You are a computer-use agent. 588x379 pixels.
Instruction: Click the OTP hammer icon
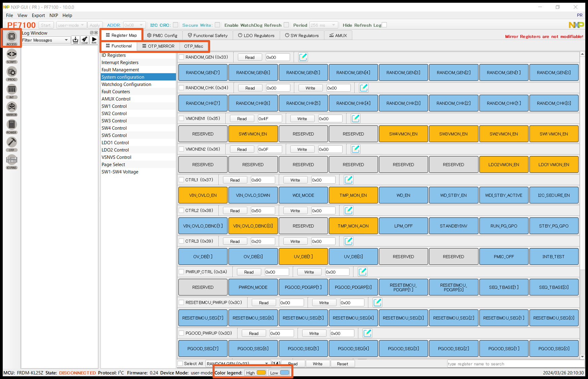(11, 143)
